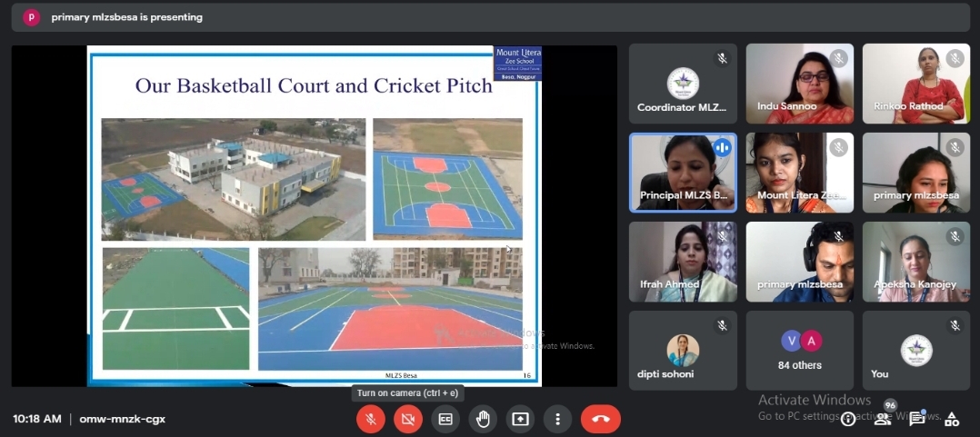Screen dimensions: 980x437
Task: Open activities icon
Action: click(x=952, y=419)
